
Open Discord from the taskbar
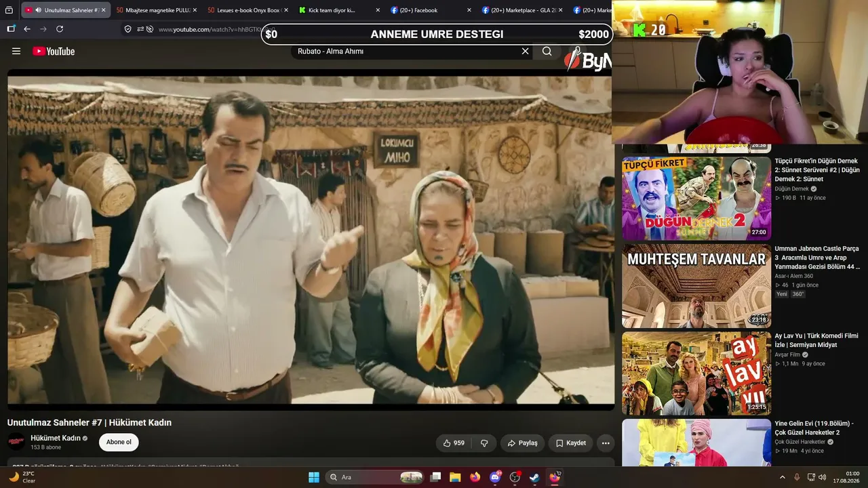495,477
